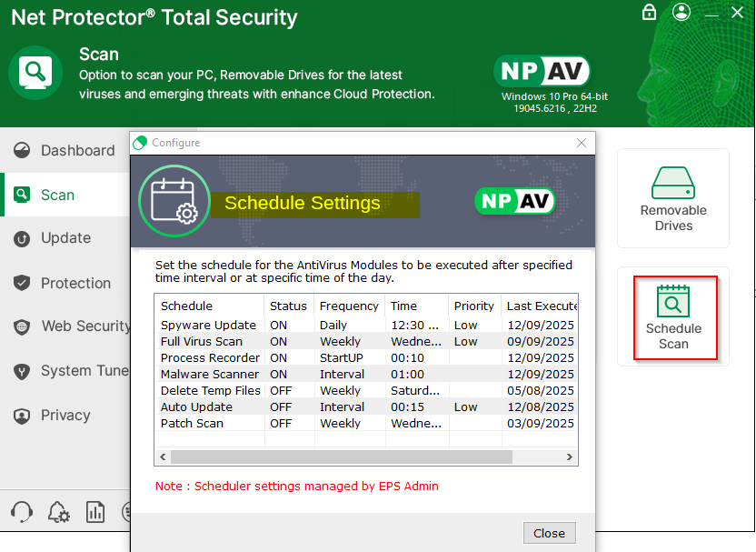The height and width of the screenshot is (552, 756).
Task: Click the Schedule column header
Action: click(187, 306)
